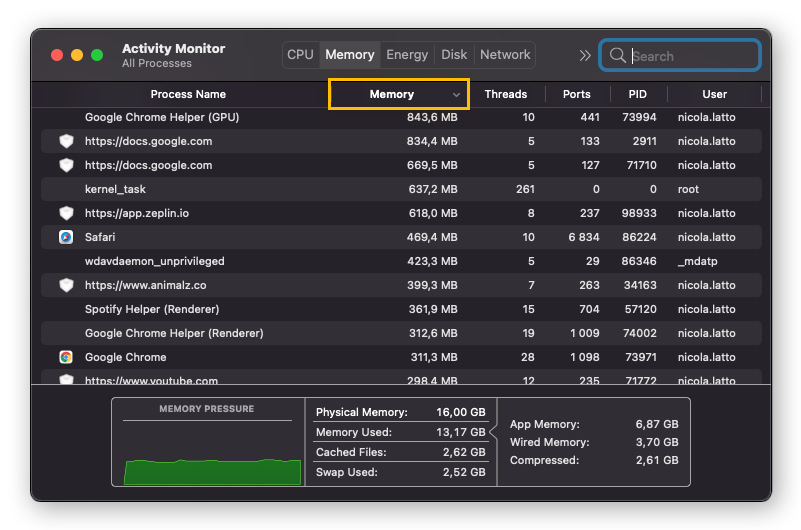
Task: Switch to the Network tab
Action: coord(505,55)
